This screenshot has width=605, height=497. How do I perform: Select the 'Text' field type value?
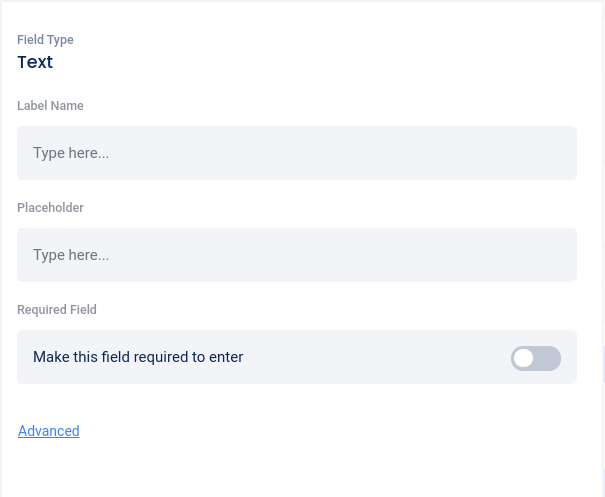point(35,62)
